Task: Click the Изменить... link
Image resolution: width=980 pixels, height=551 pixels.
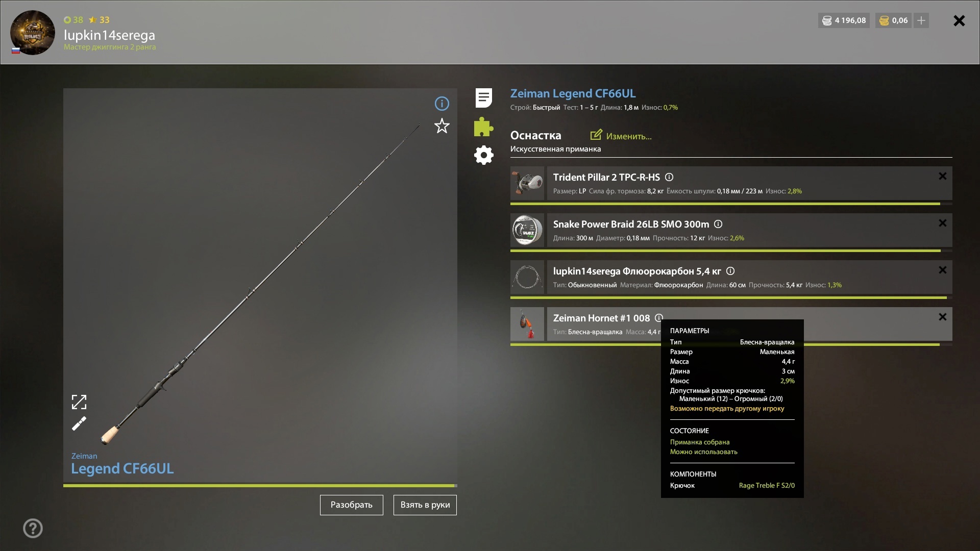Action: click(x=629, y=136)
